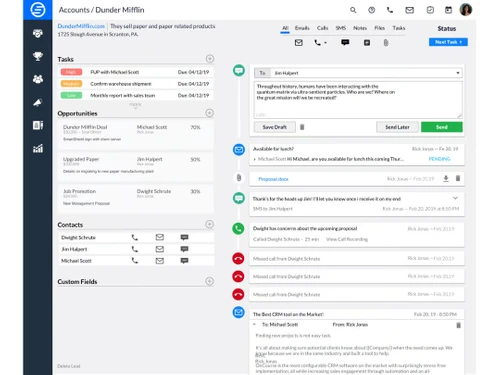
Task: Delete the Best CRM tool email
Action: (458, 325)
